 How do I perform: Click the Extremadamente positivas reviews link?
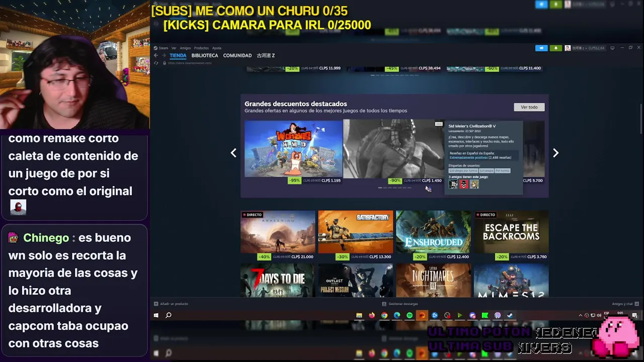pyautogui.click(x=468, y=157)
